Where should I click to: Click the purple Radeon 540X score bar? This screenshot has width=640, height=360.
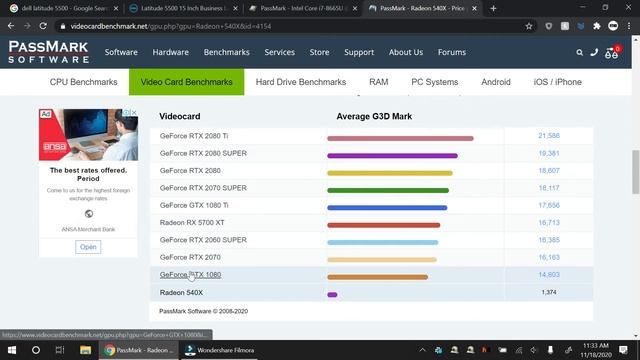point(332,295)
